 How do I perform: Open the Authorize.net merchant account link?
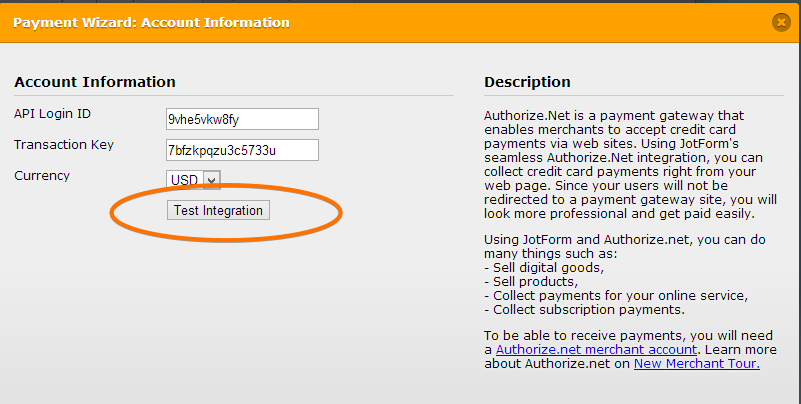[596, 349]
